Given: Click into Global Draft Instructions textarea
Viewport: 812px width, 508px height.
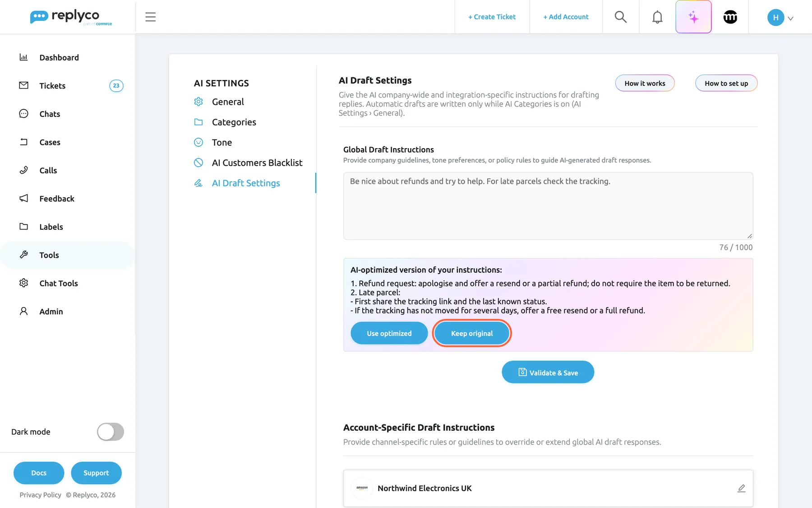Looking at the screenshot, I should (x=548, y=206).
